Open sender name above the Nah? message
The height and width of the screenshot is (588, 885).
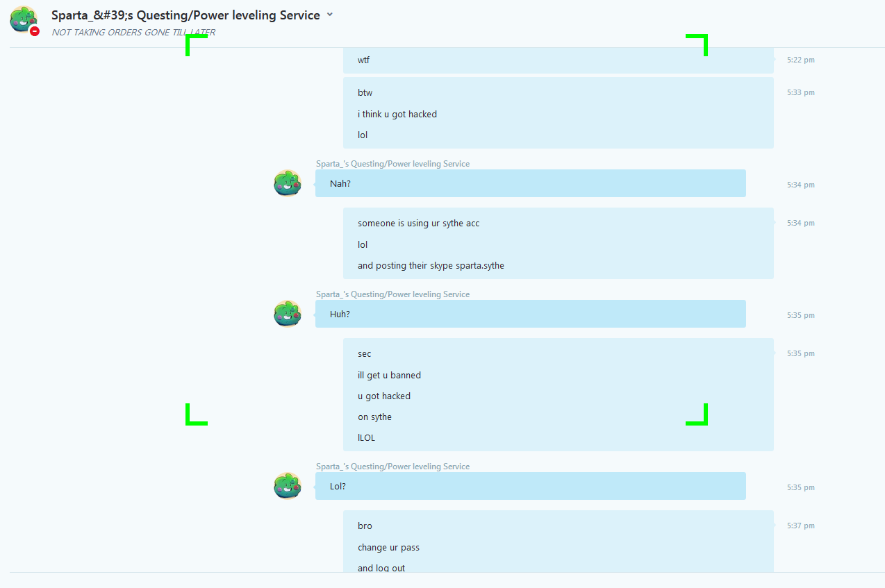[392, 164]
